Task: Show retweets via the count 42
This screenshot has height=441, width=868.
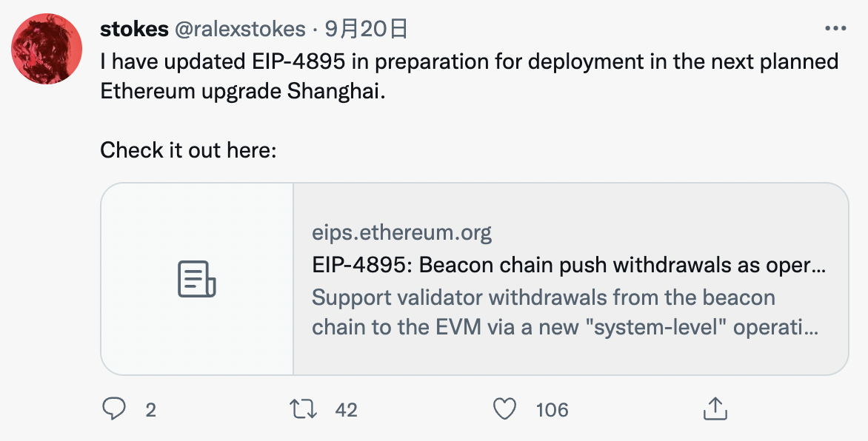Action: click(347, 410)
